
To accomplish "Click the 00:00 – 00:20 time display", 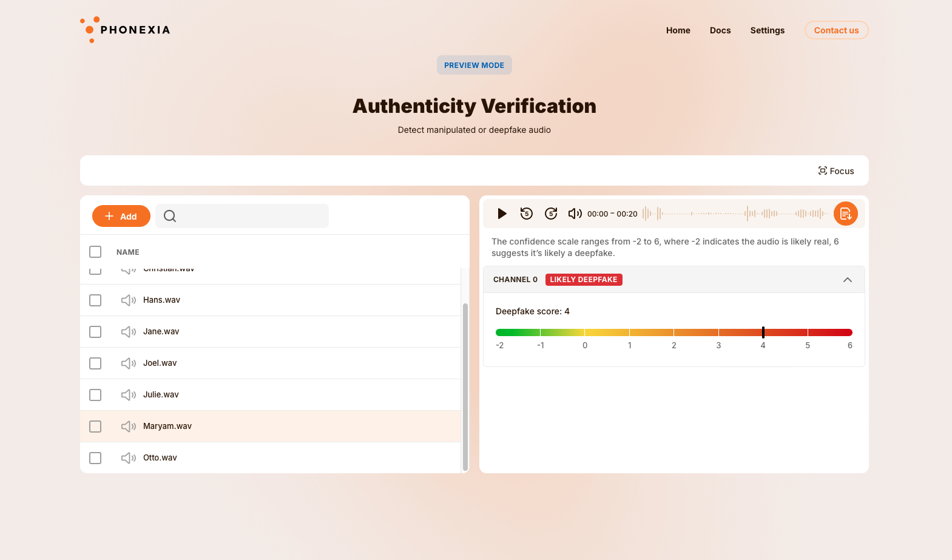I will tap(612, 214).
